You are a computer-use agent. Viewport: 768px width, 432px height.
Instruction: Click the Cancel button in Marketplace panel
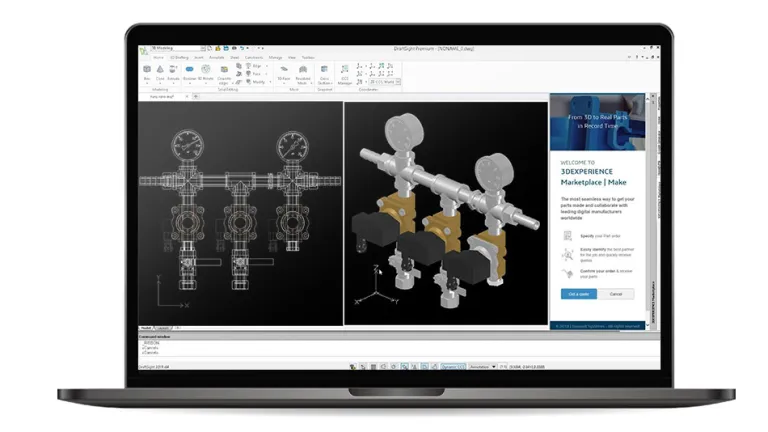[616, 294]
